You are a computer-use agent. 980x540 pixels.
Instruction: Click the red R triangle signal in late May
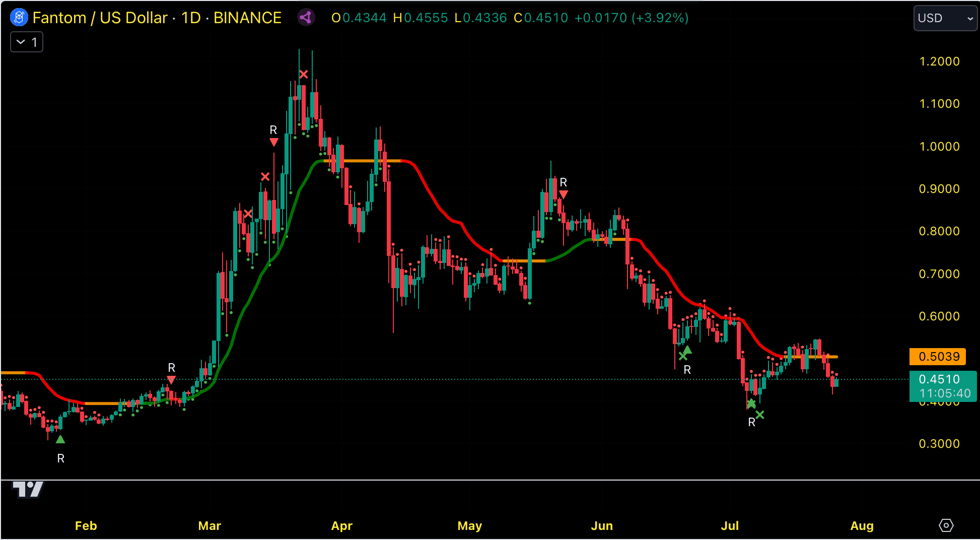[564, 194]
